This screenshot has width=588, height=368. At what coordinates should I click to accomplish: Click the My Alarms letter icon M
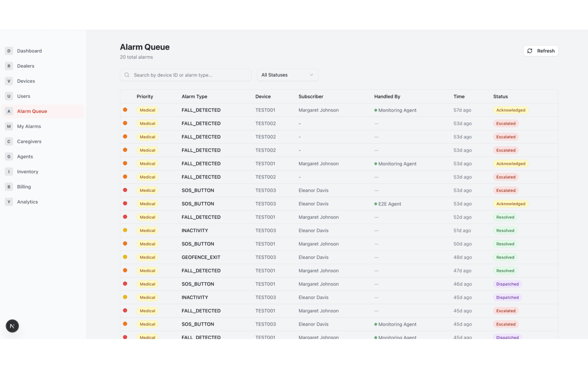click(9, 126)
